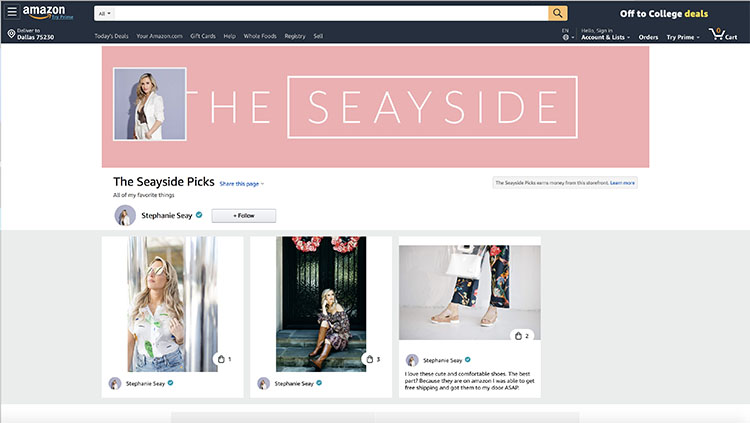The image size is (750, 423).
Task: Click the Deliver to location pin icon
Action: coord(11,33)
